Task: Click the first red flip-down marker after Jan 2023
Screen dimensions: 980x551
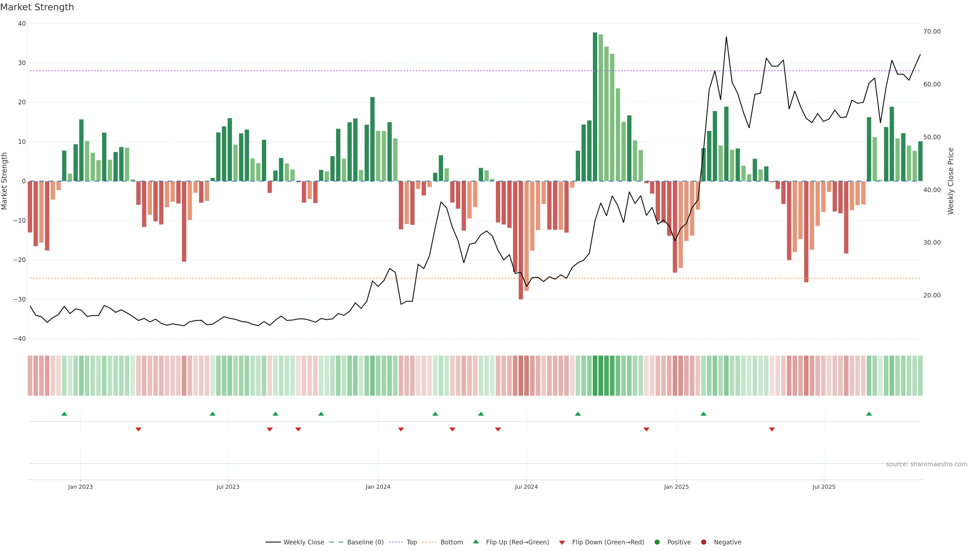Action: 139,429
